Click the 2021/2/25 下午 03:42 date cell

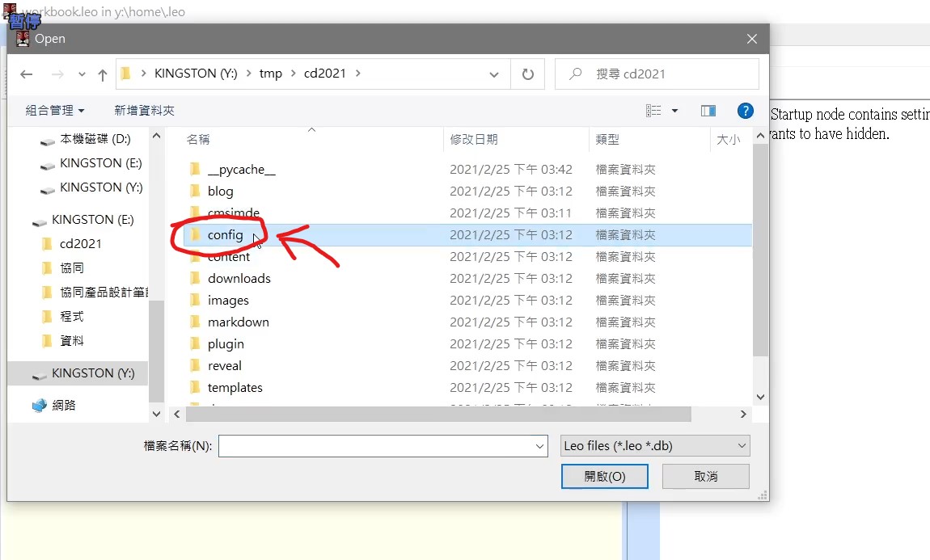coord(510,170)
